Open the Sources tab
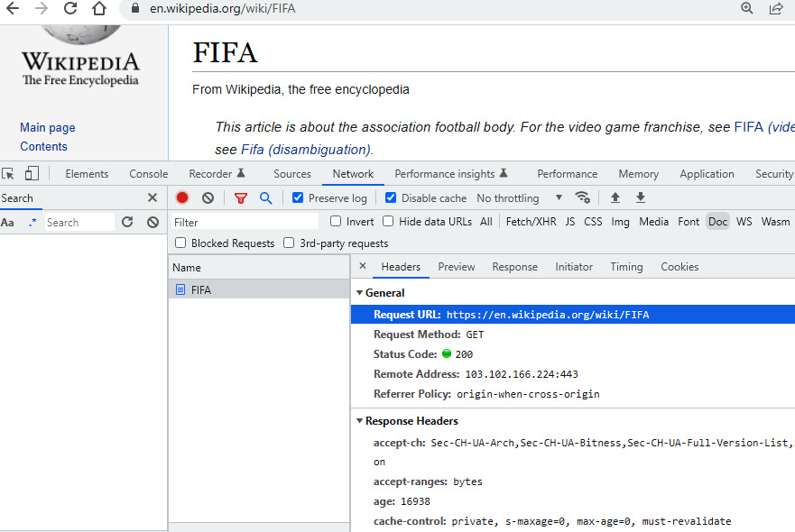 (x=292, y=174)
